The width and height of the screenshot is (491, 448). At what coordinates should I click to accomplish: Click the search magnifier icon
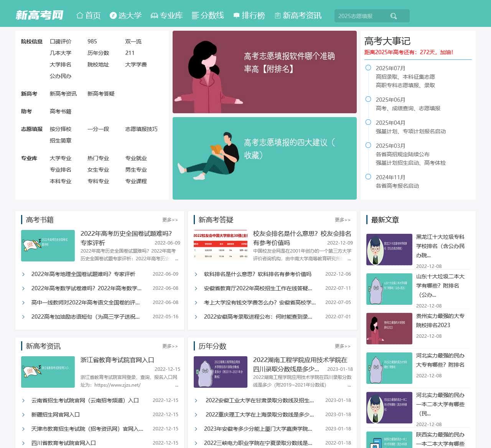(394, 16)
